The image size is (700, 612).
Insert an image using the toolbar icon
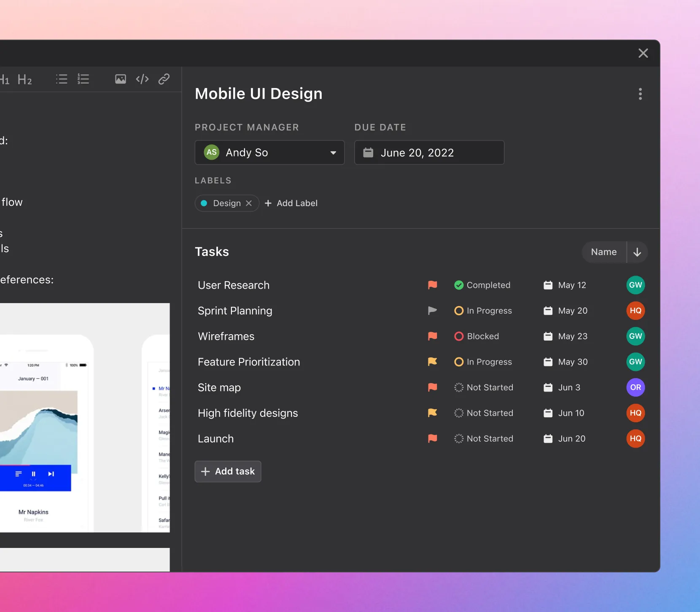[x=120, y=79]
